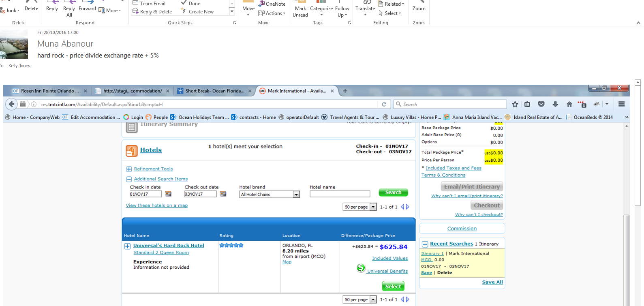Collapse the Additional Search Items section

click(x=129, y=179)
